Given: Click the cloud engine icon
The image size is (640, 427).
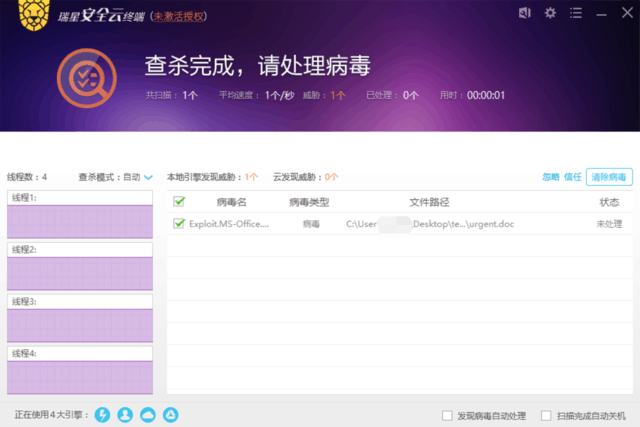Looking at the screenshot, I should pos(148,414).
